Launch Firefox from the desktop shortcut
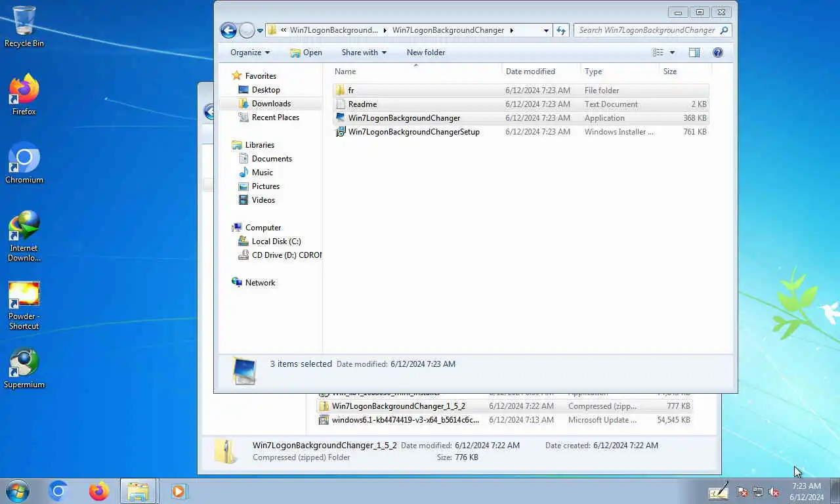This screenshot has height=504, width=840. 24,95
